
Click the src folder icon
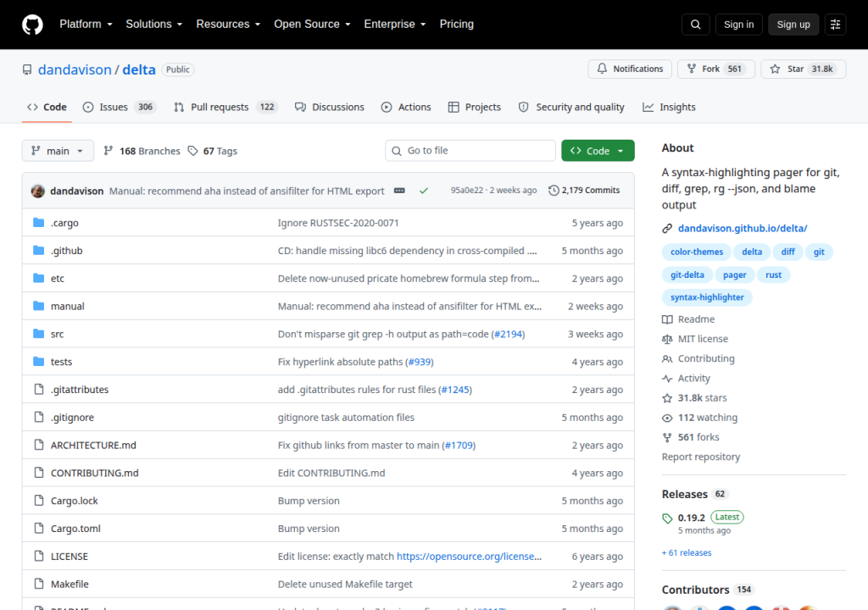click(38, 333)
